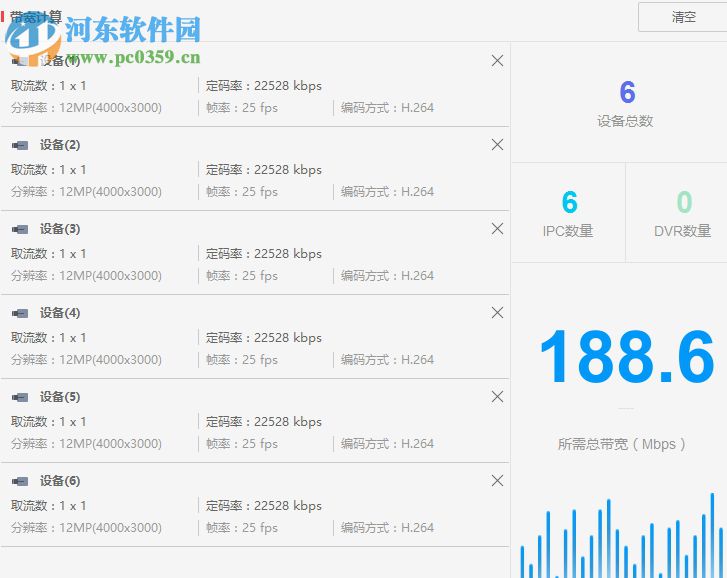727x578 pixels.
Task: Click 取流数 1 x 1 in 设备(3)
Action: tap(49, 254)
